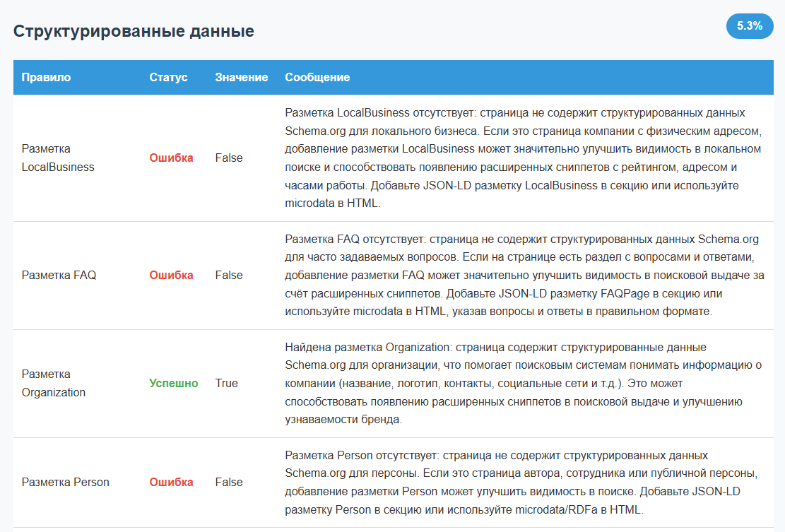This screenshot has width=785, height=532.
Task: Click the 'Разметка Person' rule cell
Action: click(66, 483)
